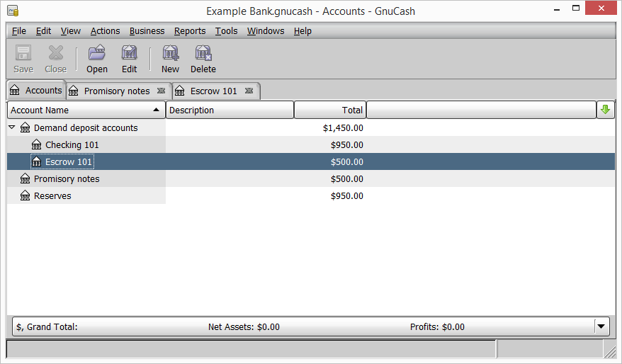Open the Business menu
The image size is (622, 364).
pos(147,31)
